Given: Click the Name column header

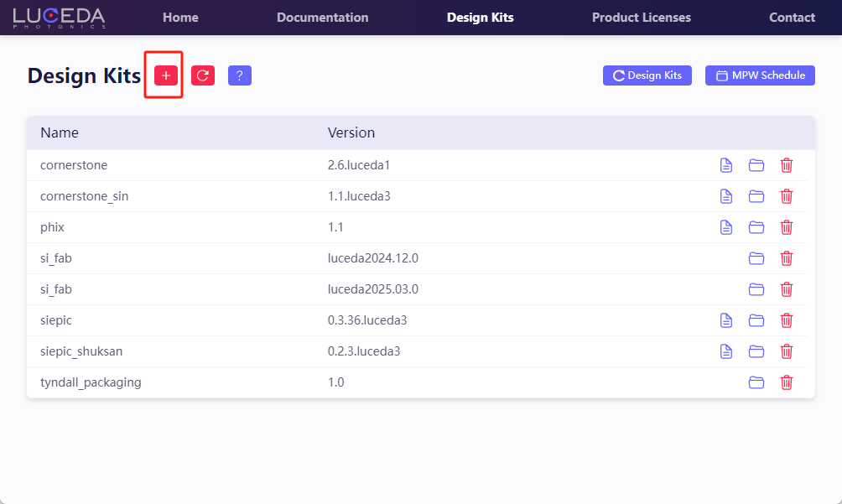Looking at the screenshot, I should tap(60, 132).
